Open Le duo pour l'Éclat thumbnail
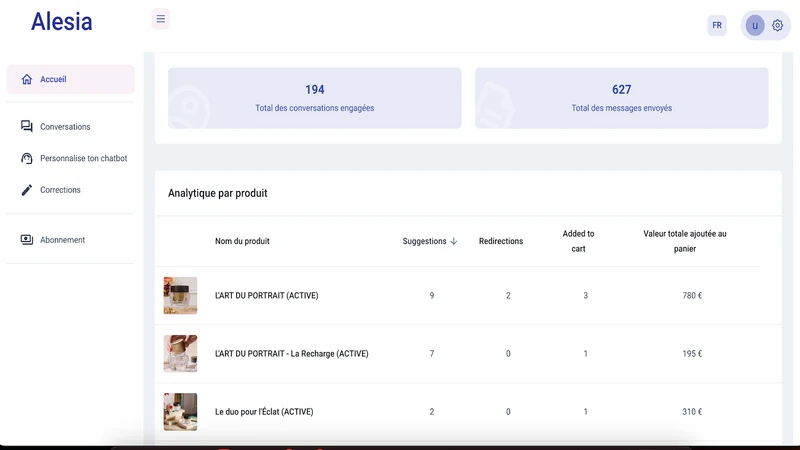 coord(180,412)
